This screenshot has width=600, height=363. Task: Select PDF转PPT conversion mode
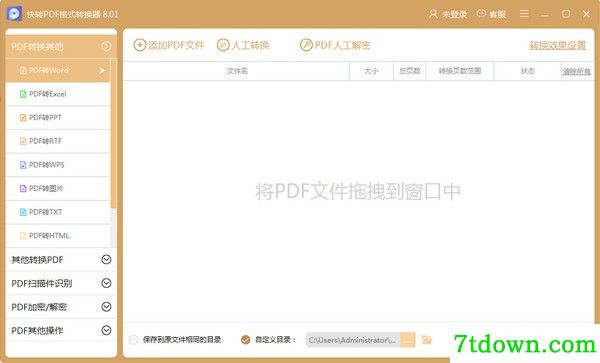58,118
